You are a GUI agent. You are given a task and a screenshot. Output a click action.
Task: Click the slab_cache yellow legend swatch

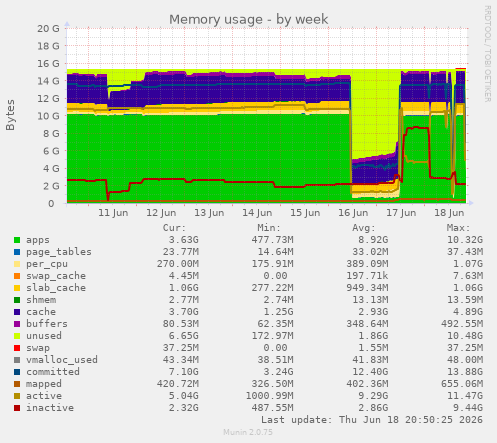pos(17,288)
